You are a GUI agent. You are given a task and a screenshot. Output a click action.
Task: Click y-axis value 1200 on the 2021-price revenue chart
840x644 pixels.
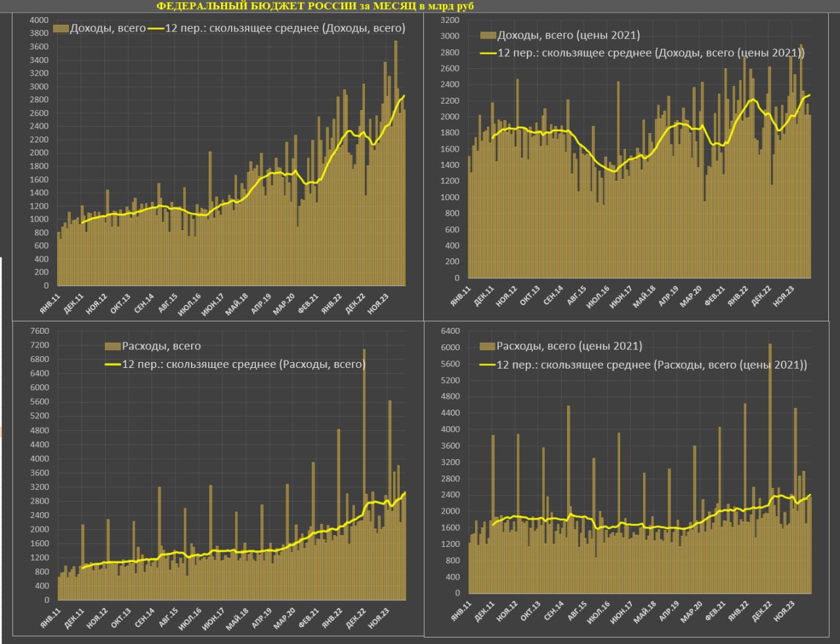450,182
